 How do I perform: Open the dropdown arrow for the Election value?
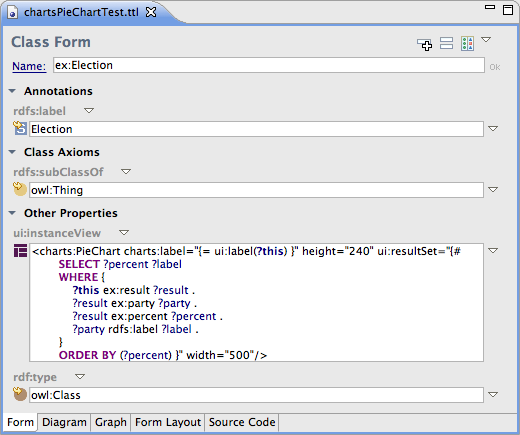[x=493, y=128]
